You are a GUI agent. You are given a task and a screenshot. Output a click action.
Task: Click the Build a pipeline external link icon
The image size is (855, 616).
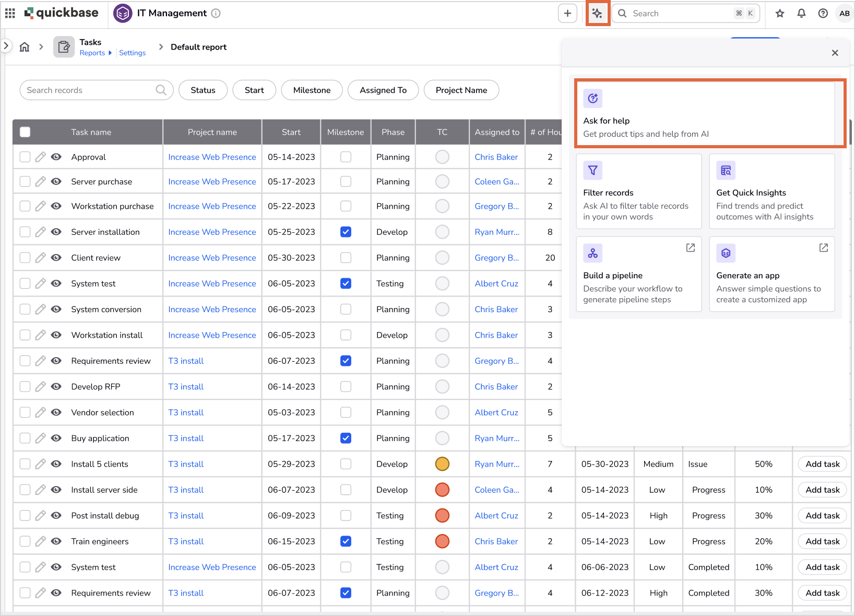(x=690, y=248)
